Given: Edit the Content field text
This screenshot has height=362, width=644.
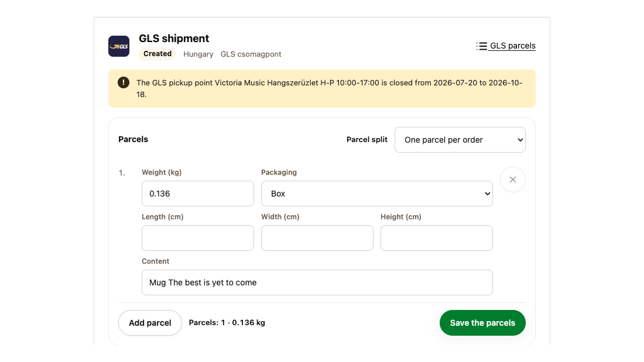Looking at the screenshot, I should pyautogui.click(x=317, y=282).
